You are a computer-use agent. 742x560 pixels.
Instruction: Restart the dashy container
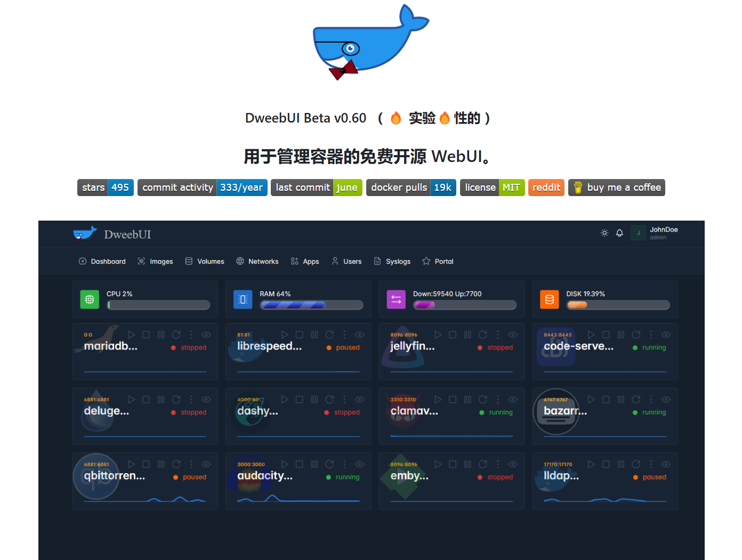(329, 400)
